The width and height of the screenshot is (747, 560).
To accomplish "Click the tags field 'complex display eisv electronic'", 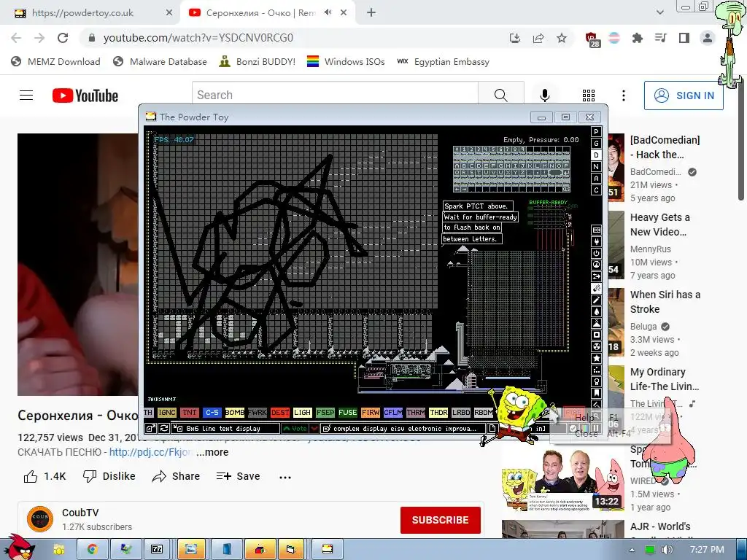I will 403,428.
